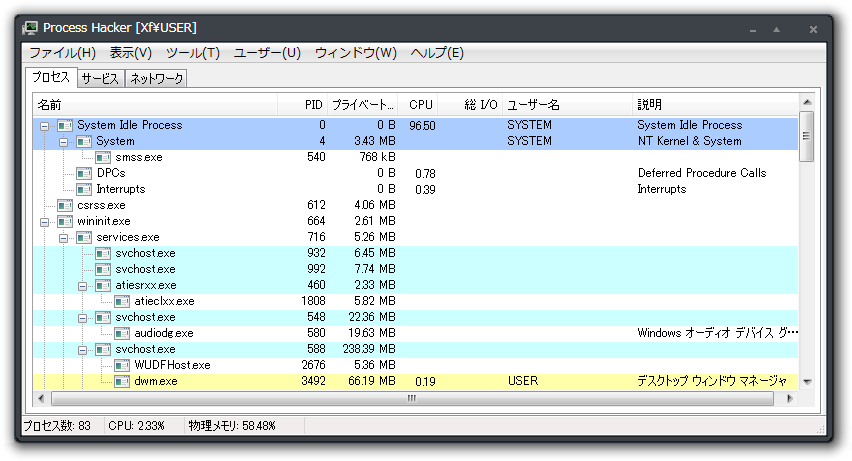Click the Process Hacker title bar icon
This screenshot has height=461, width=852.
click(x=30, y=28)
